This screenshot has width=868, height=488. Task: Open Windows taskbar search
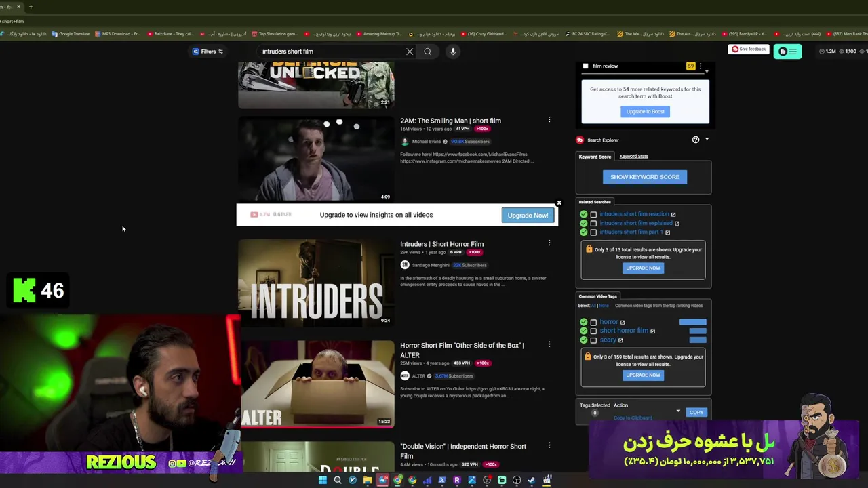coord(338,480)
